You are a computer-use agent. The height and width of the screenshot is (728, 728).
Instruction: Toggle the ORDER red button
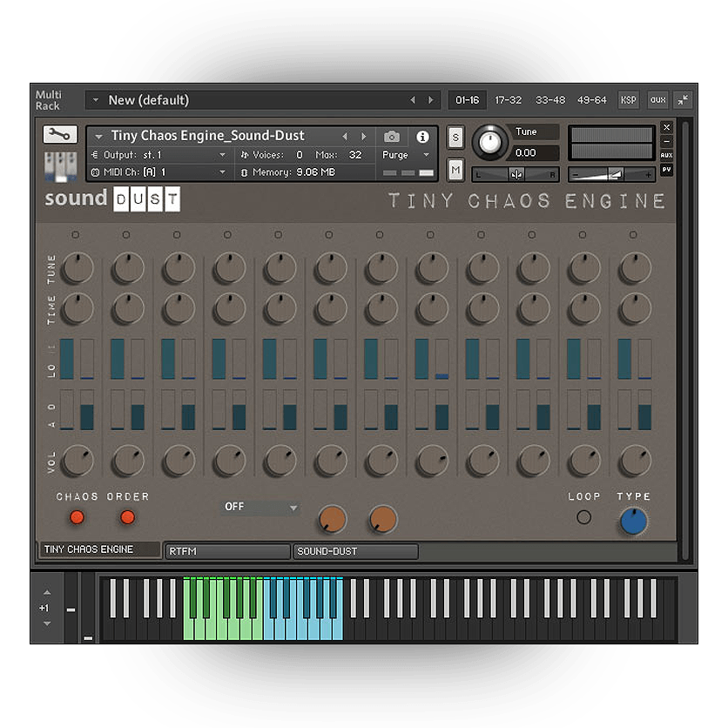pos(127,516)
